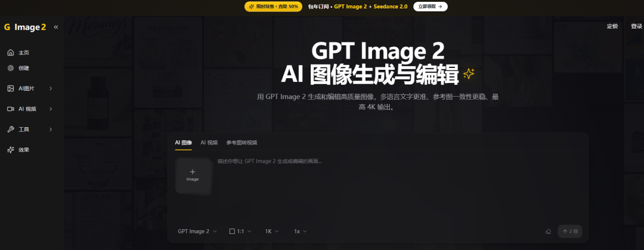Click the AI 图像生成与编辑 heading

click(x=370, y=75)
